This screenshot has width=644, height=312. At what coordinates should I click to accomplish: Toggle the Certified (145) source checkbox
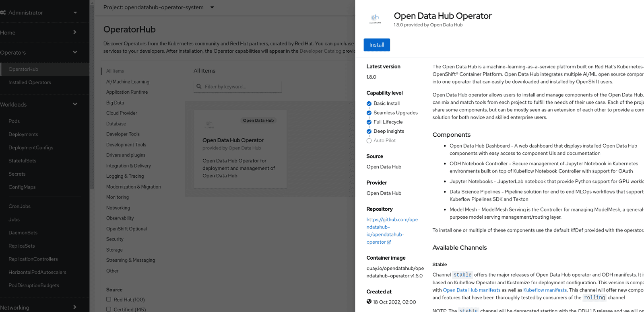click(109, 309)
